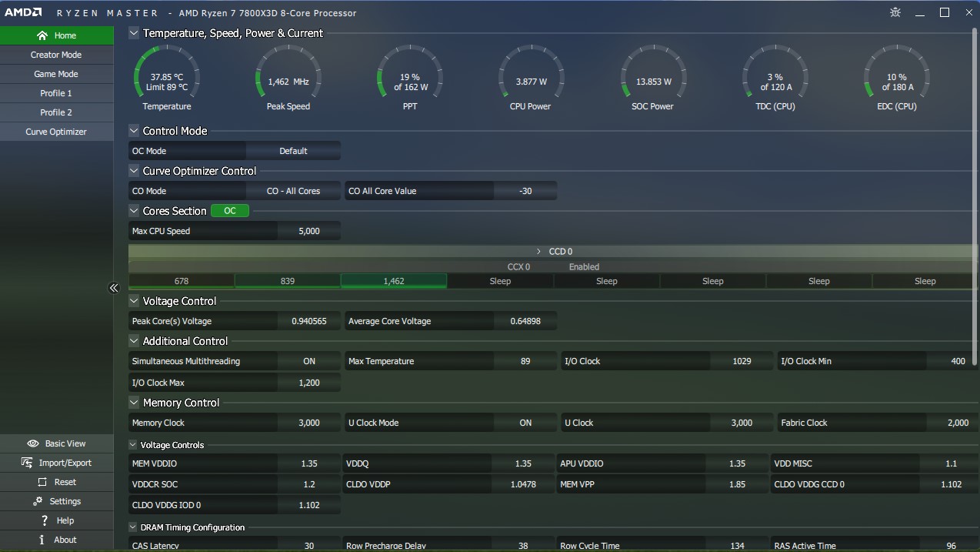Click the Home icon in sidebar
This screenshot has width=980, height=552.
[x=42, y=35]
